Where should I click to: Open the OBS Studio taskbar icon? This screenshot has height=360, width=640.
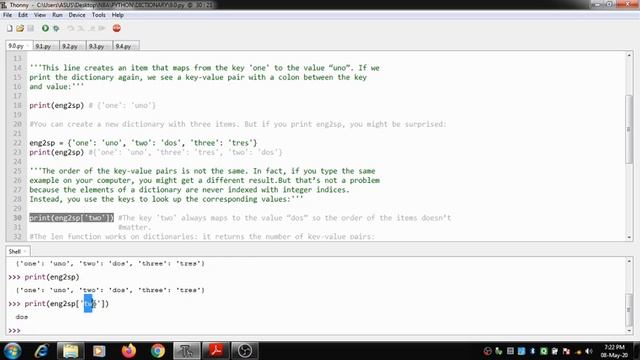245,351
